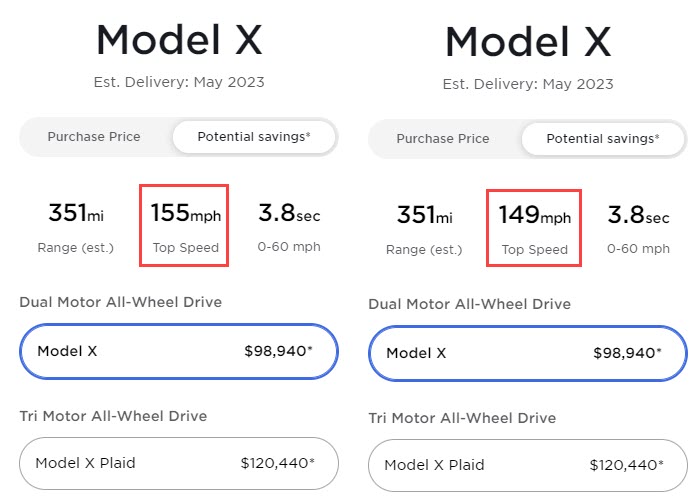Select Potential savings toggle in right panel
This screenshot has width=699, height=501.
(x=603, y=139)
